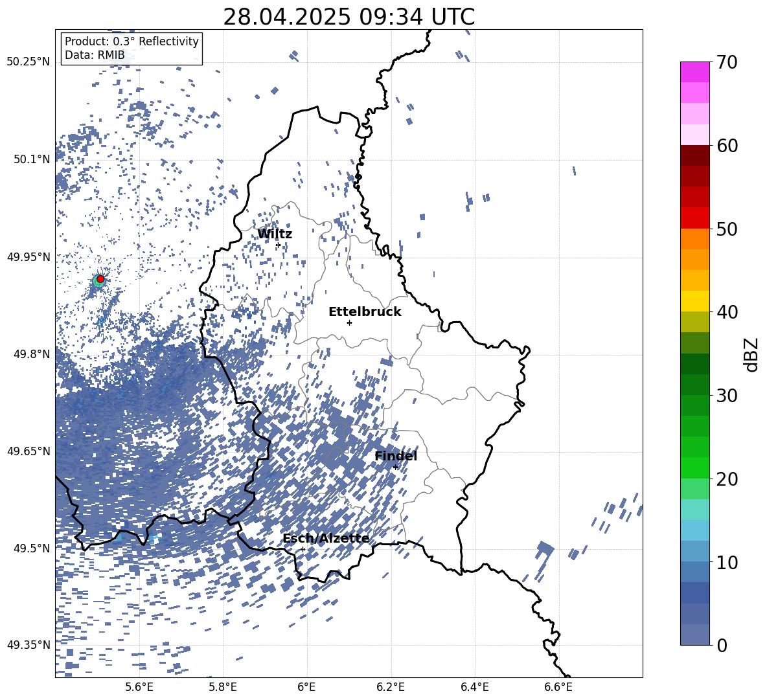Screen dimensions: 767x700
Task: Click the Findel station label
Action: pyautogui.click(x=396, y=456)
